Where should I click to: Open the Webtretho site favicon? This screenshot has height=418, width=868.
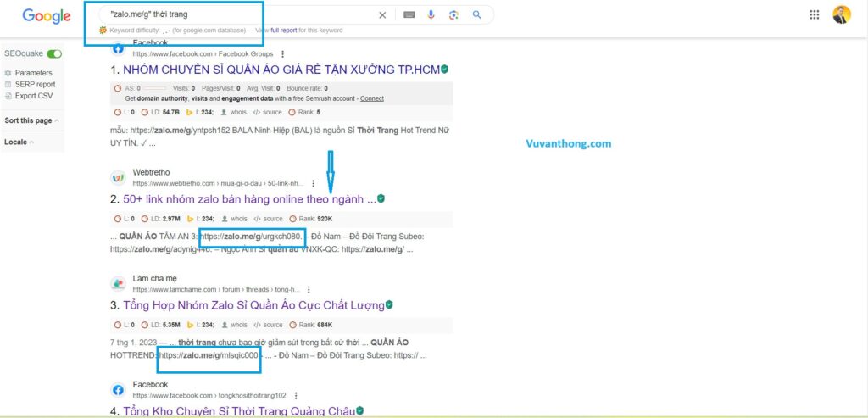click(x=118, y=178)
